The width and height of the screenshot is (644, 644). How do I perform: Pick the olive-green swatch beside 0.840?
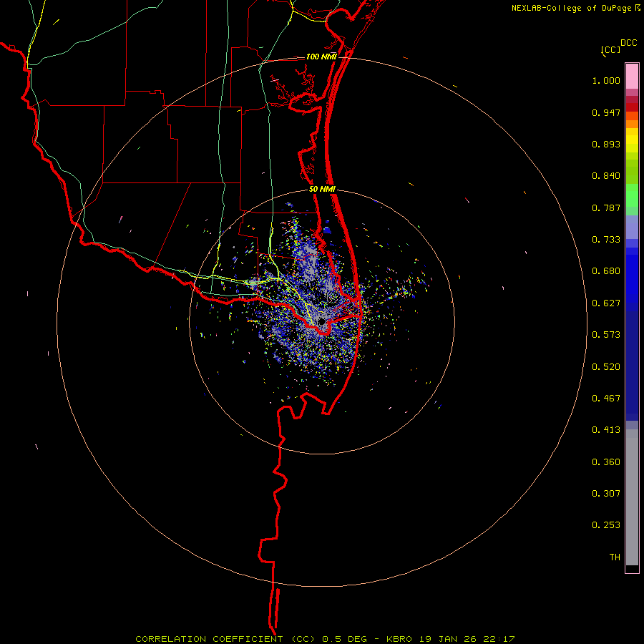[x=632, y=172]
